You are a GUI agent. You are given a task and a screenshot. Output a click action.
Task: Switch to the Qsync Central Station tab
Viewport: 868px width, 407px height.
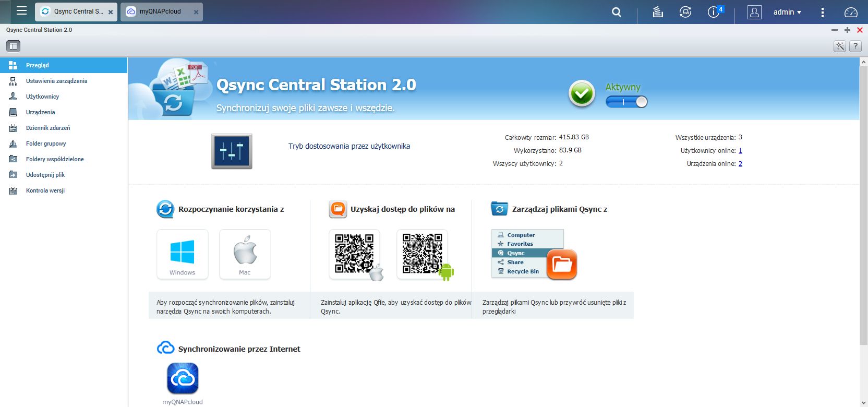pyautogui.click(x=76, y=11)
